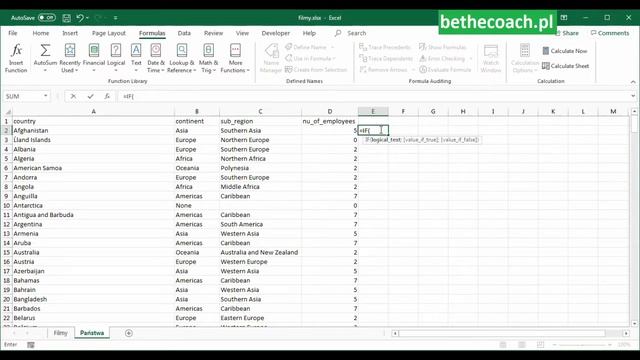Open the Undo history dropdown arrow
This screenshot has width=640, height=360.
pyautogui.click(x=87, y=18)
